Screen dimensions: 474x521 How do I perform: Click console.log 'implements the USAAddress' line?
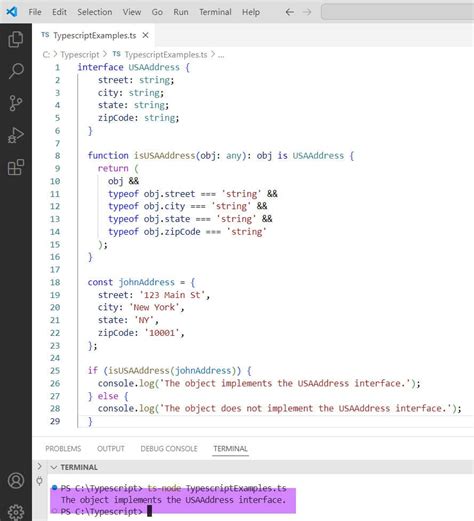259,383
